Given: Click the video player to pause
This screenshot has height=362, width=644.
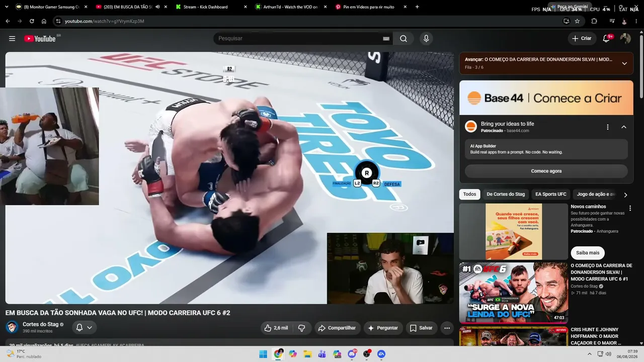Looking at the screenshot, I should pos(229,178).
